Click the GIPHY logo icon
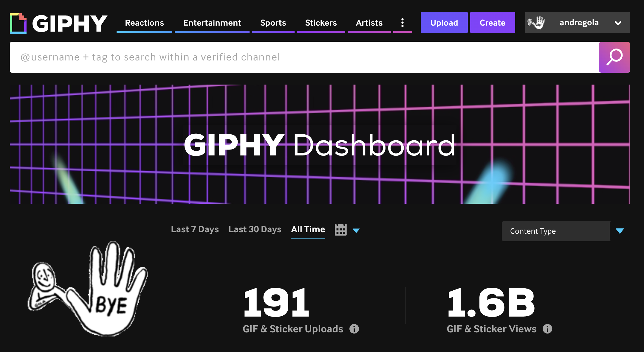 coord(18,23)
